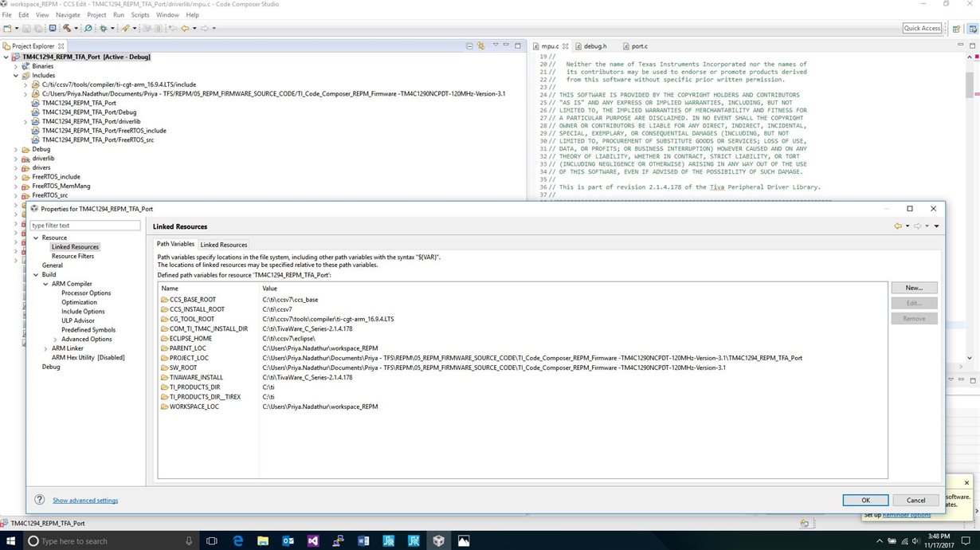980x550 pixels.
Task: Open Visual Studio from taskbar
Action: click(x=313, y=540)
